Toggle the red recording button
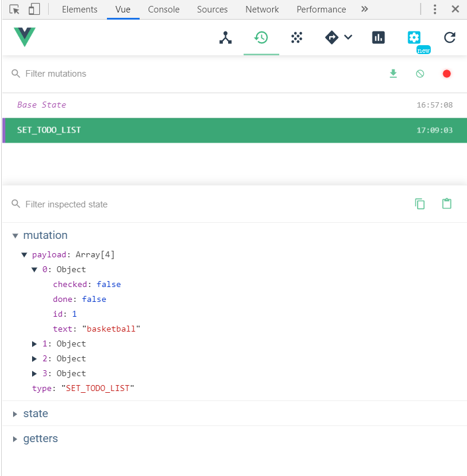This screenshot has height=476, width=467. (447, 74)
